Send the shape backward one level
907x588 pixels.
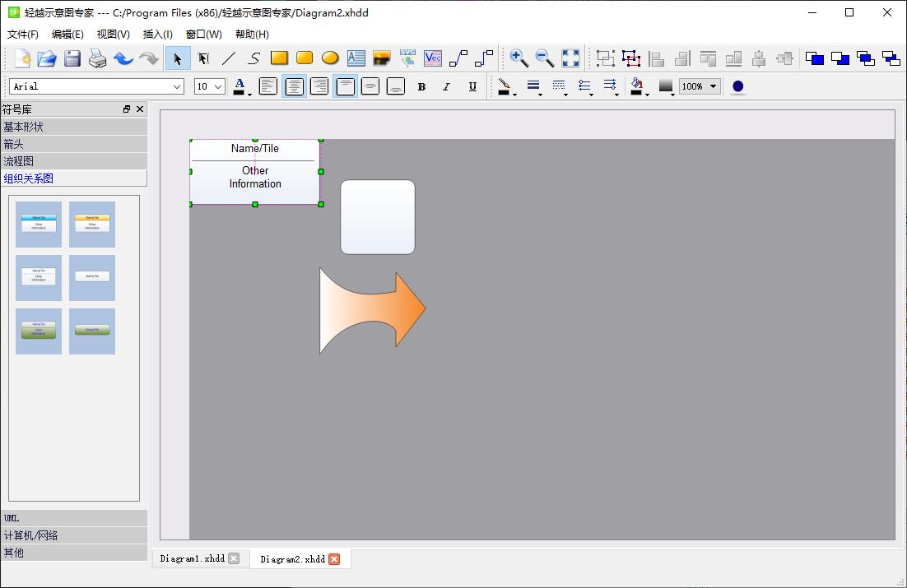pos(891,58)
